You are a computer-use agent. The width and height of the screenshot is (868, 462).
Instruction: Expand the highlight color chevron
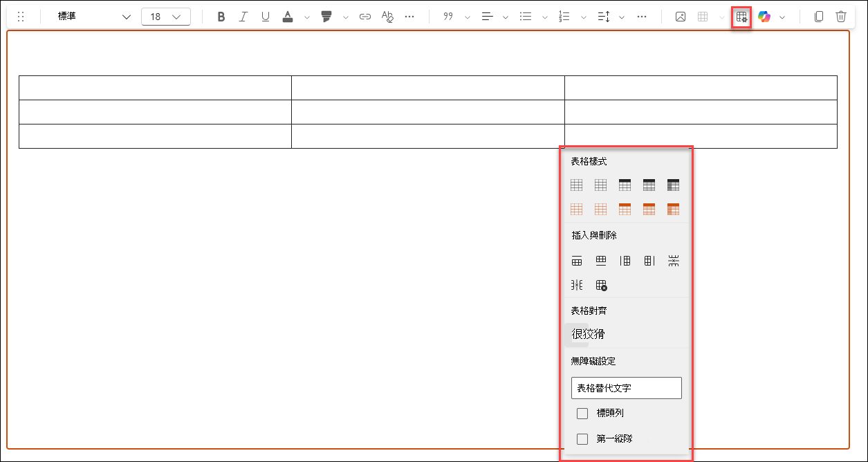point(345,17)
